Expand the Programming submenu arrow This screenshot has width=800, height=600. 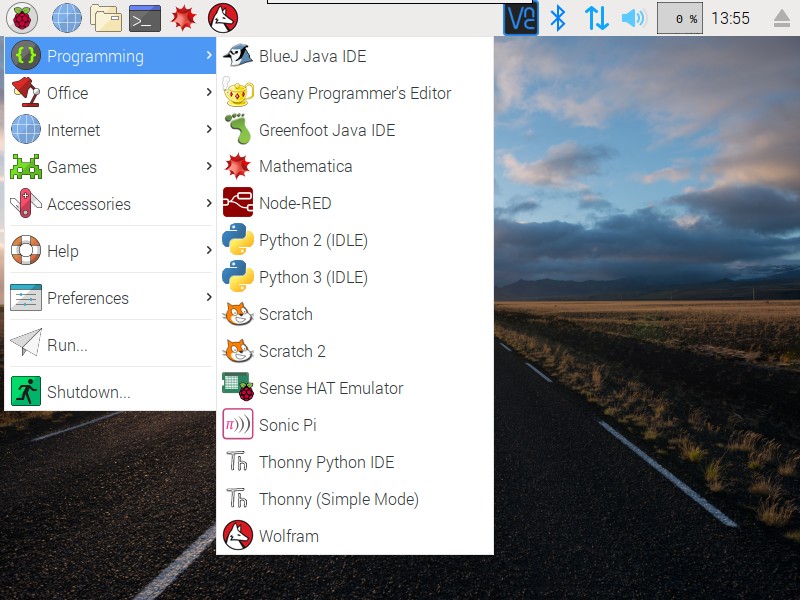(209, 55)
